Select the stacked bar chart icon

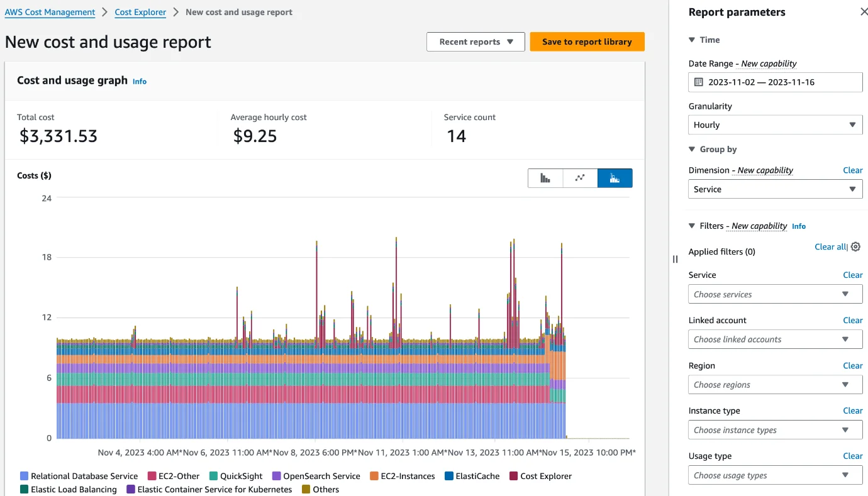[x=615, y=179]
